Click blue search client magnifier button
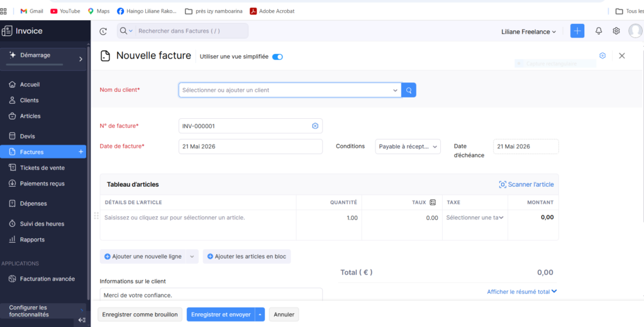Image resolution: width=644 pixels, height=327 pixels. tap(409, 90)
